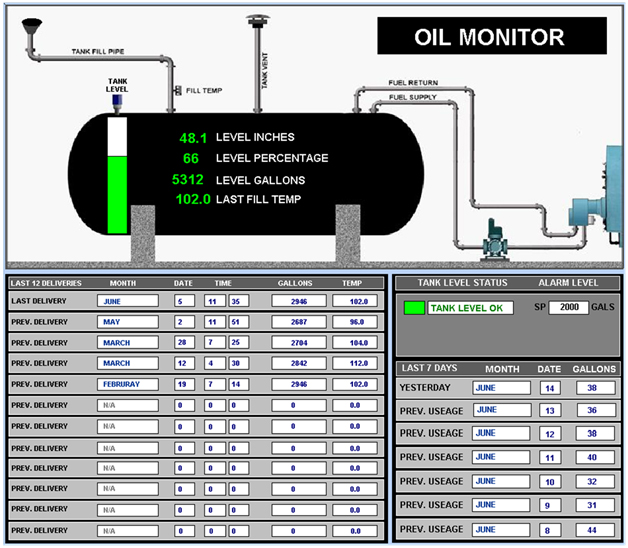Viewport: 628px width, 548px height.
Task: Click date 19 in February delivery row
Action: (x=184, y=384)
